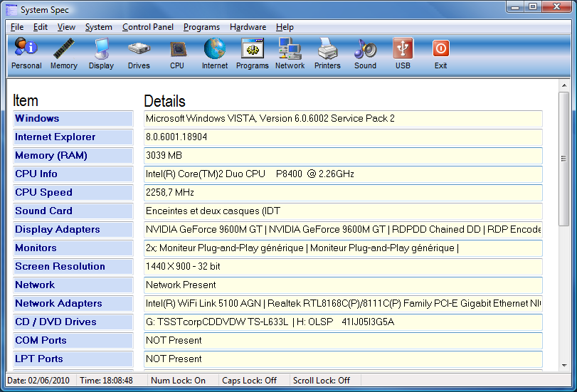Viewport: 577px width, 392px height.
Task: Click the Windows VISTA version details field
Action: coord(343,119)
